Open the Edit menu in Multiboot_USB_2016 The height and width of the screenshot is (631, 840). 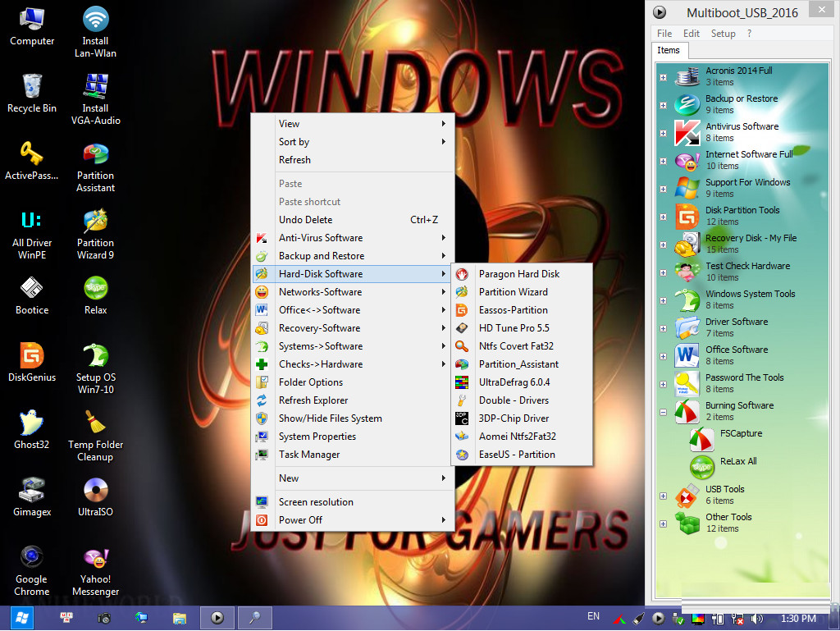[x=691, y=33]
